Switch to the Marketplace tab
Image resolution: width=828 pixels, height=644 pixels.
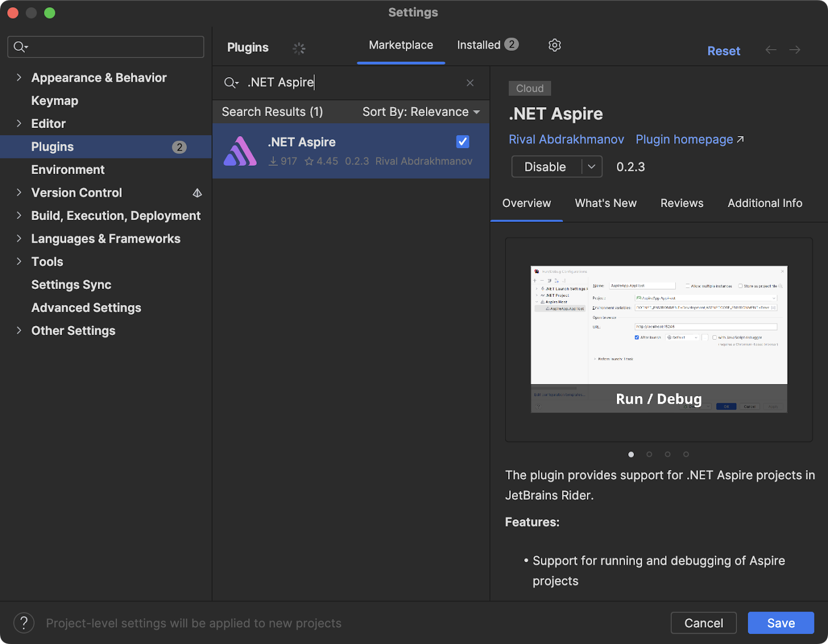[x=401, y=45]
